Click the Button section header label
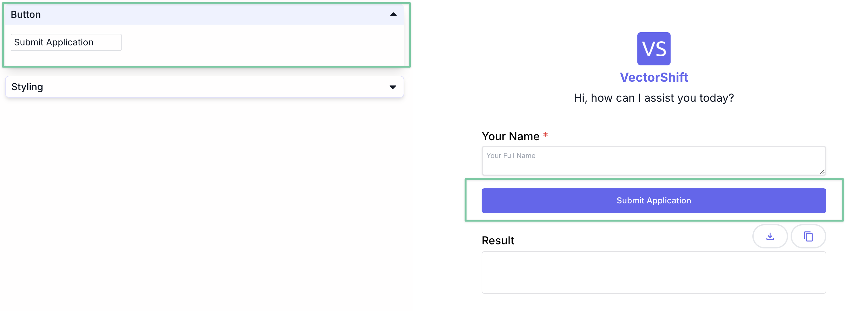Viewport: 868px width, 311px height. tap(26, 14)
